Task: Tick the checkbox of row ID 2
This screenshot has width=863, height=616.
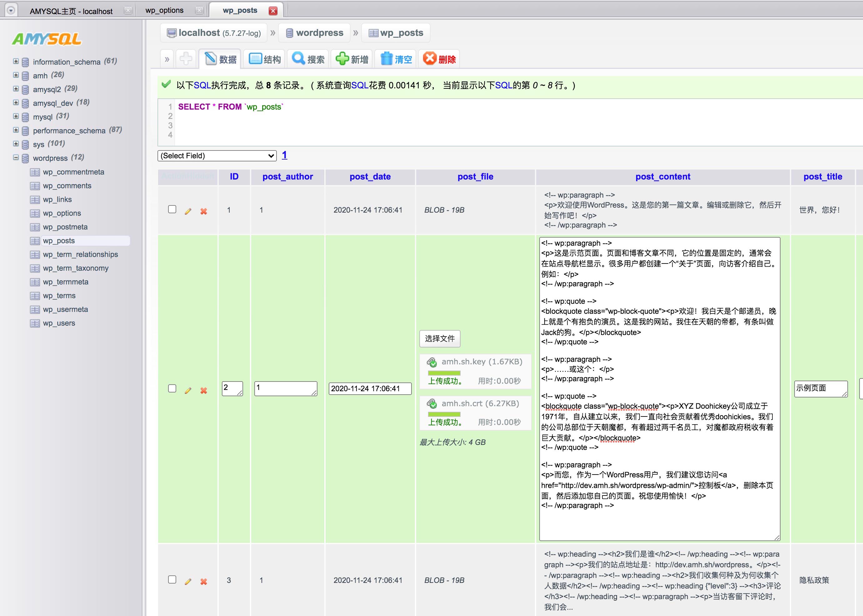Action: tap(172, 388)
